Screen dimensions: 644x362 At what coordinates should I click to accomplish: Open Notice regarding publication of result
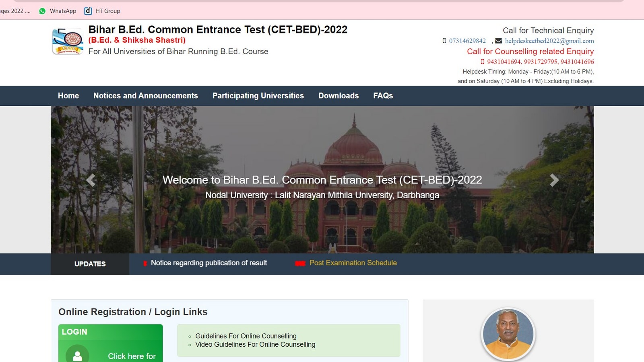[209, 263]
